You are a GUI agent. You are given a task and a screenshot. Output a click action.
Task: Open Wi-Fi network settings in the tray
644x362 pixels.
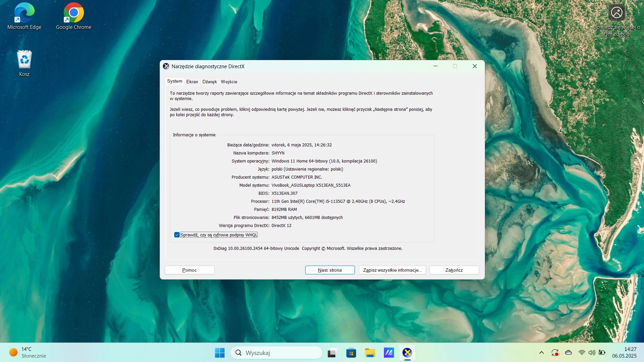point(582,353)
